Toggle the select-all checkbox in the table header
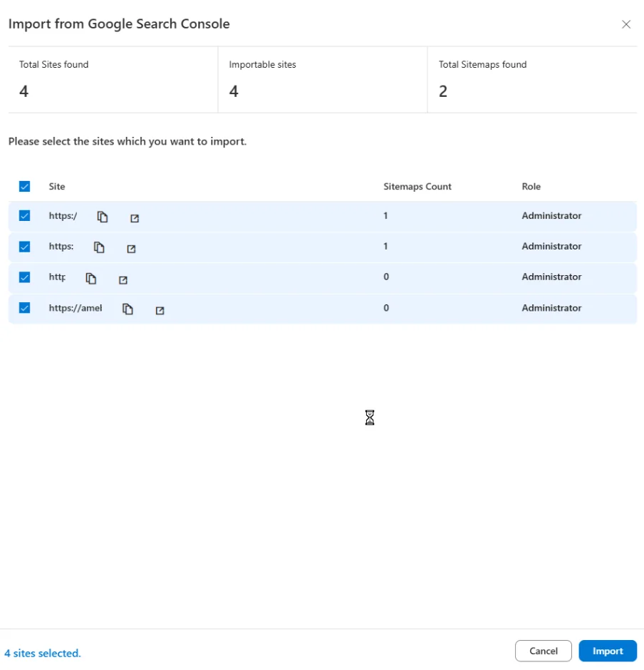Viewport: 644px width, 670px height. coord(25,187)
